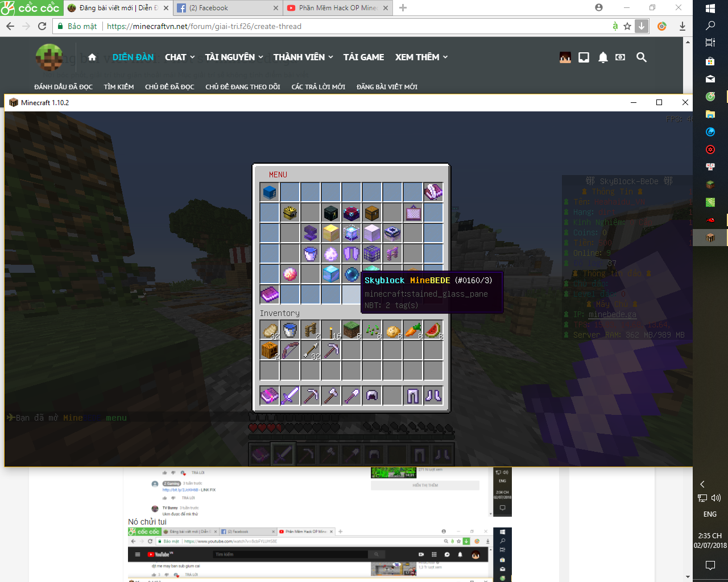
Task: Go to the forum home icon
Action: (x=92, y=57)
